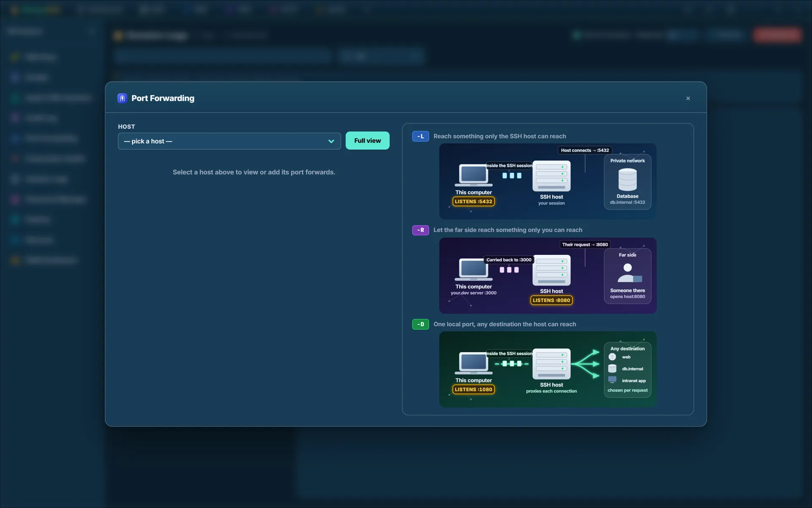
Task: Click the intranet app monitor icon
Action: pos(612,380)
